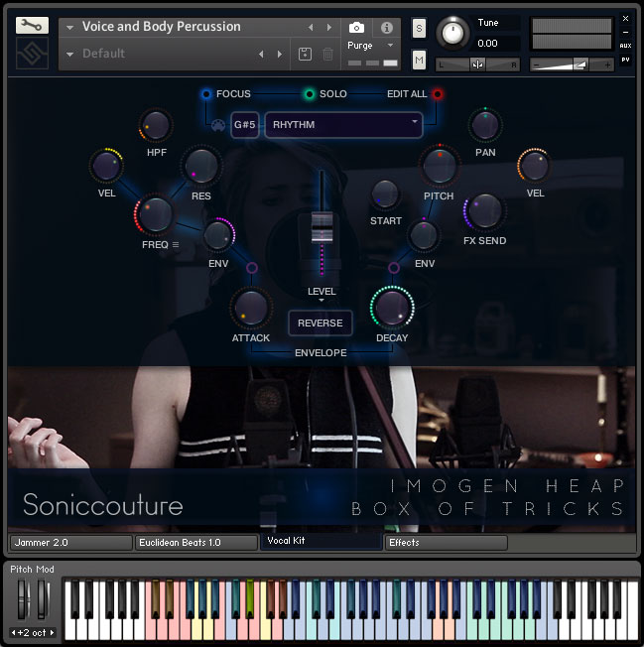Click the FREQ knob

pyautogui.click(x=155, y=214)
